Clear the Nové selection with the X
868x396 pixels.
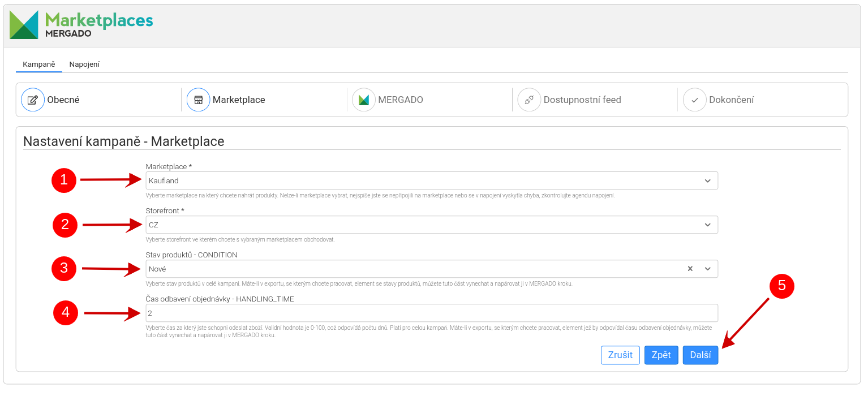coord(690,269)
